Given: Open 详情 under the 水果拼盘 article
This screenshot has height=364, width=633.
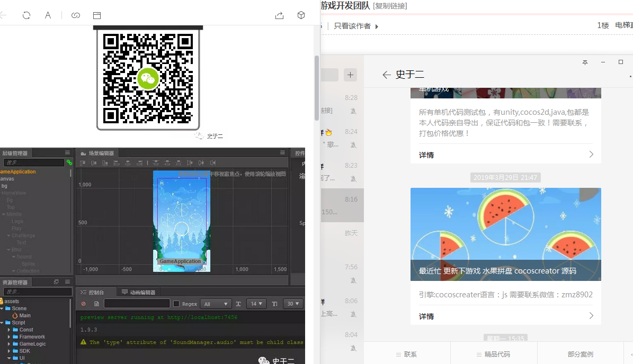Looking at the screenshot, I should pos(506,316).
